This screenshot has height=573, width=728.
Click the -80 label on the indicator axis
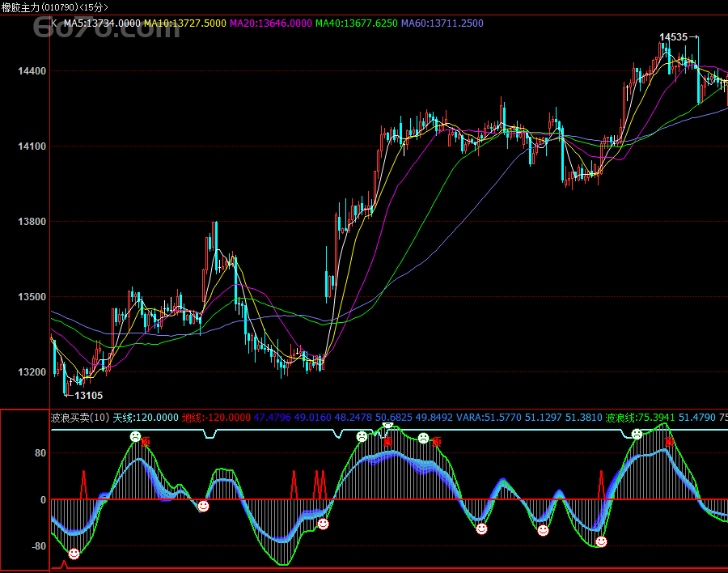(39, 546)
